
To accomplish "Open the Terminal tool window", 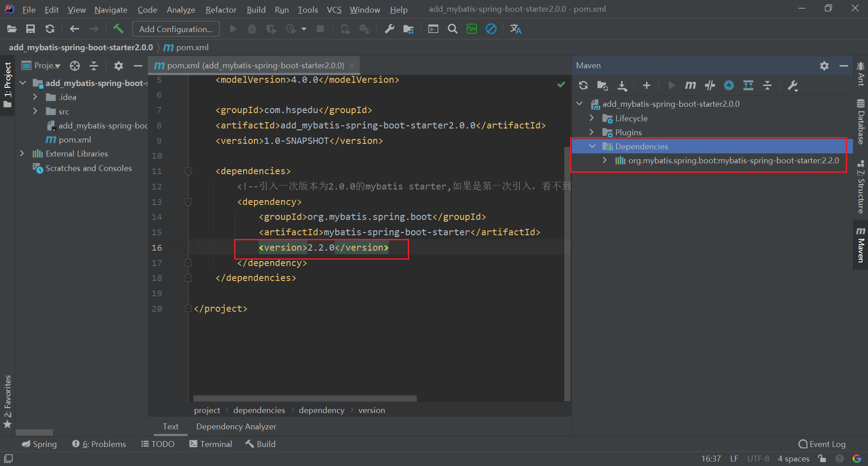I will 211,444.
